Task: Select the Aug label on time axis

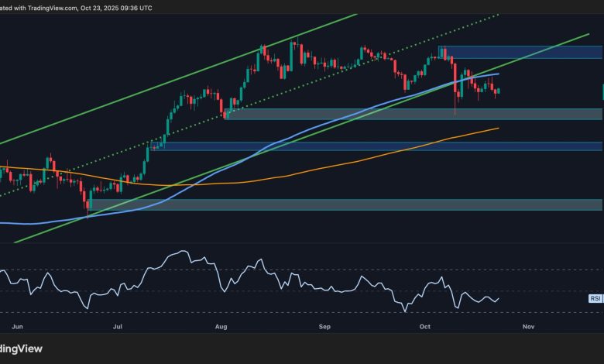Action: [221, 328]
